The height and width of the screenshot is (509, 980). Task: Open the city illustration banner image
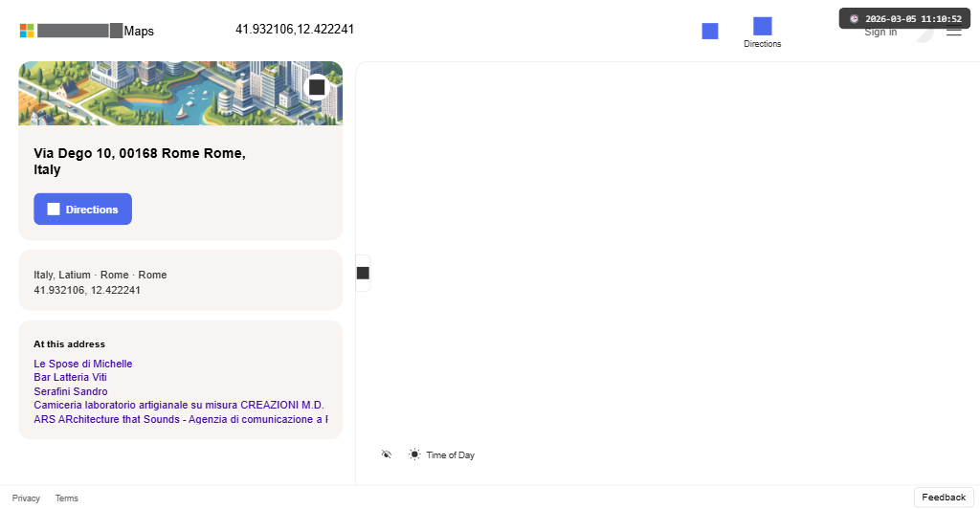coord(181,93)
